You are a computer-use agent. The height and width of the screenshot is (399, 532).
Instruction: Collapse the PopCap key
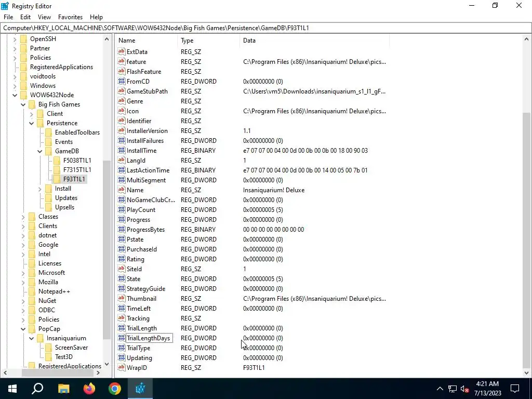pos(23,329)
